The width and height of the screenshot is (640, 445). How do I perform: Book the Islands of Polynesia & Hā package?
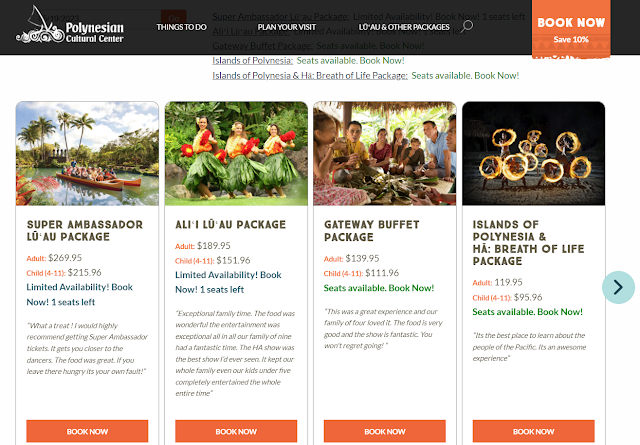tap(533, 431)
